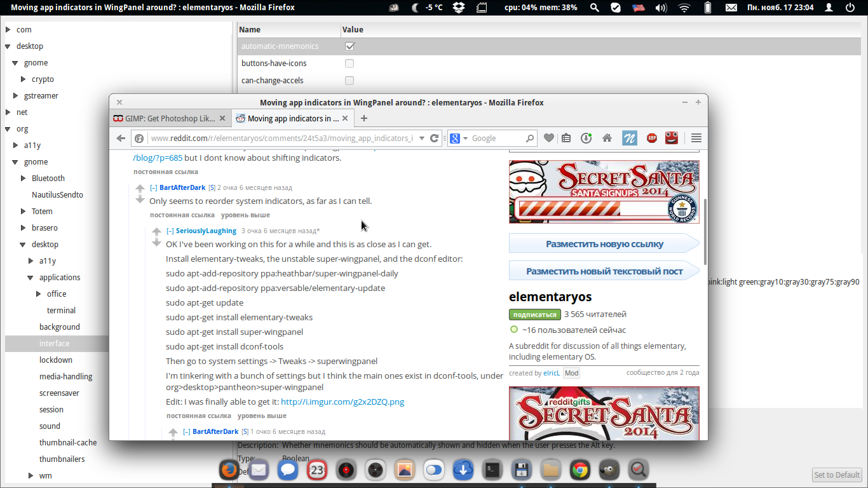Launch Firefox from the dock
868x488 pixels.
click(x=229, y=470)
